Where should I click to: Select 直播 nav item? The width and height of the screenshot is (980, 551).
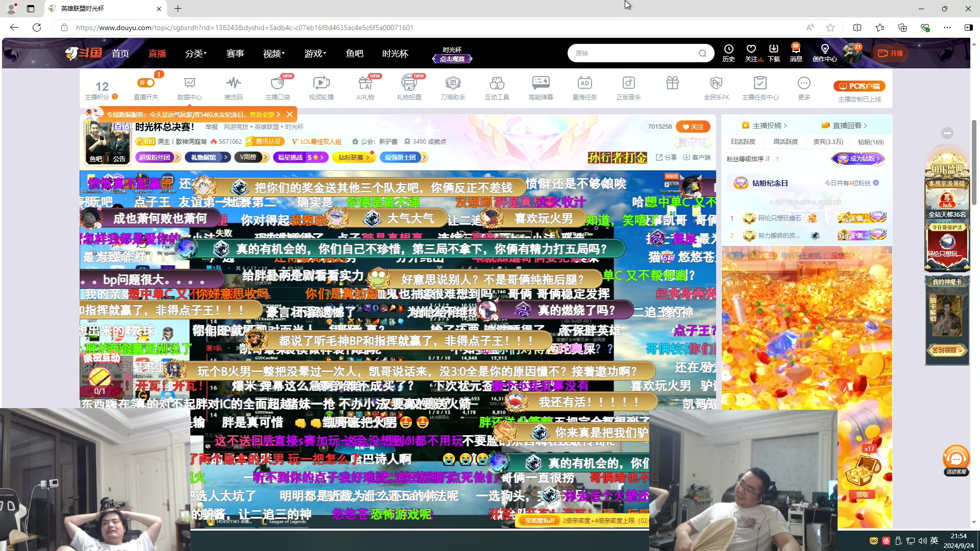pos(157,53)
